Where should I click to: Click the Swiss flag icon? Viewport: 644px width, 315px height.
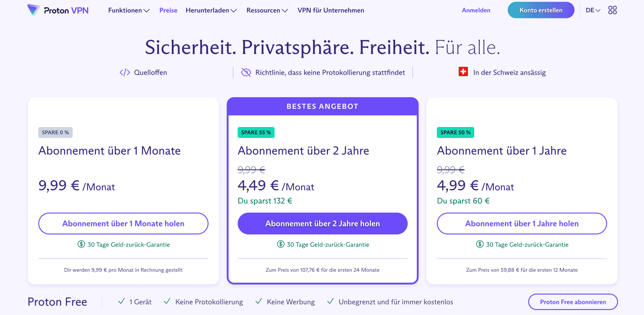click(x=463, y=72)
